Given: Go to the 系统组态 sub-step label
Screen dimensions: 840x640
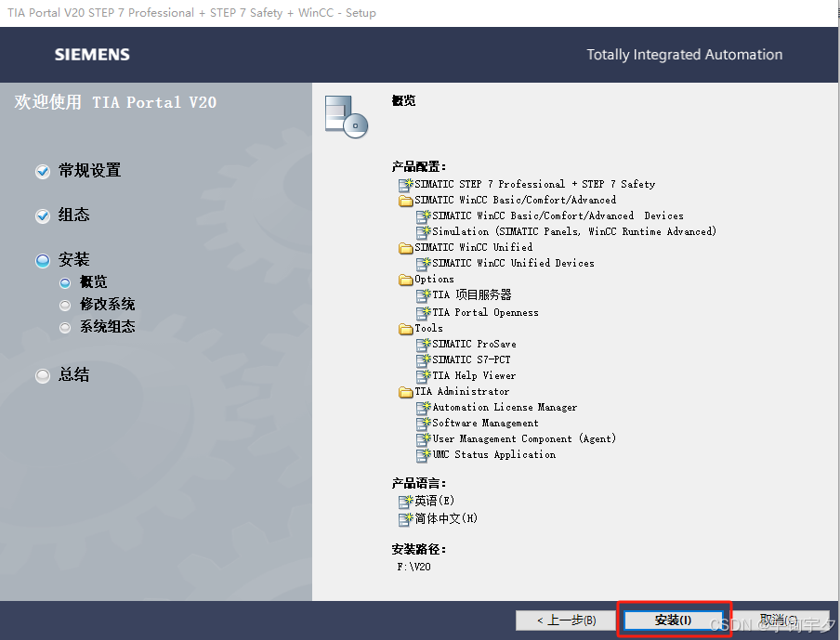Looking at the screenshot, I should point(107,326).
